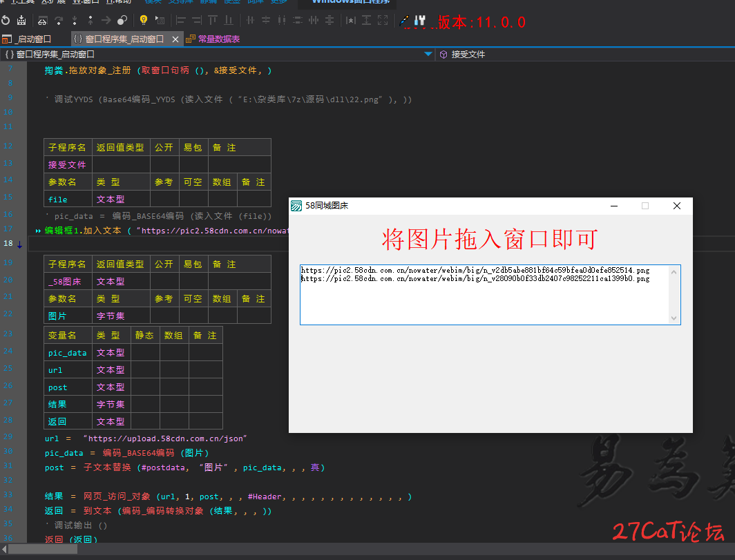Click the step into (down arrow) icon
Viewport: 735px width, 560px height.
pos(75,20)
